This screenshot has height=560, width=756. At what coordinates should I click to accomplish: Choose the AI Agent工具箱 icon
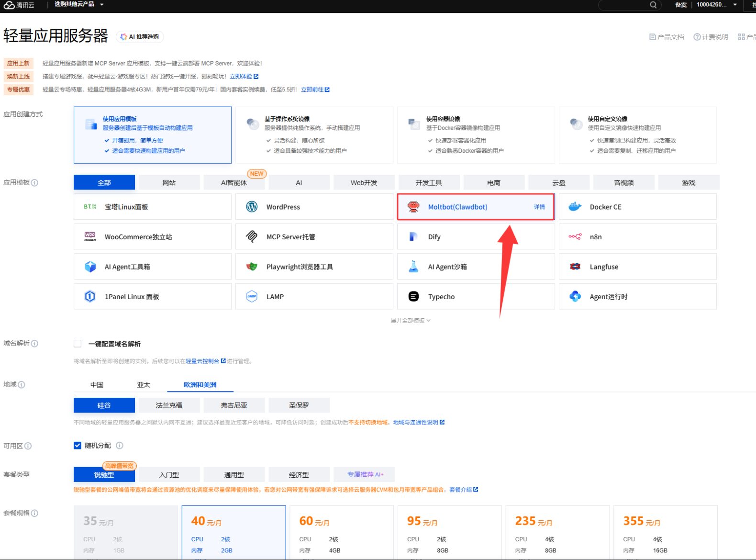click(x=90, y=267)
